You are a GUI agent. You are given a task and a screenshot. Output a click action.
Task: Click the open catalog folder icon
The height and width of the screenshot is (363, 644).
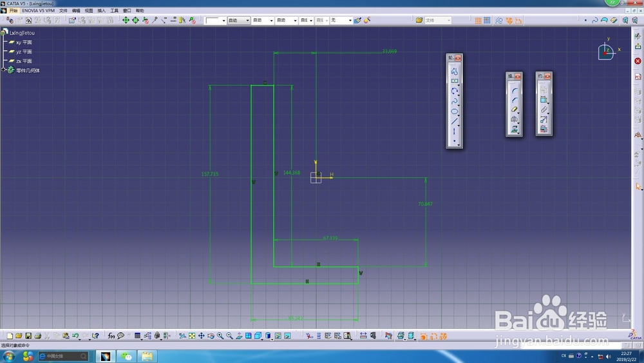click(419, 20)
